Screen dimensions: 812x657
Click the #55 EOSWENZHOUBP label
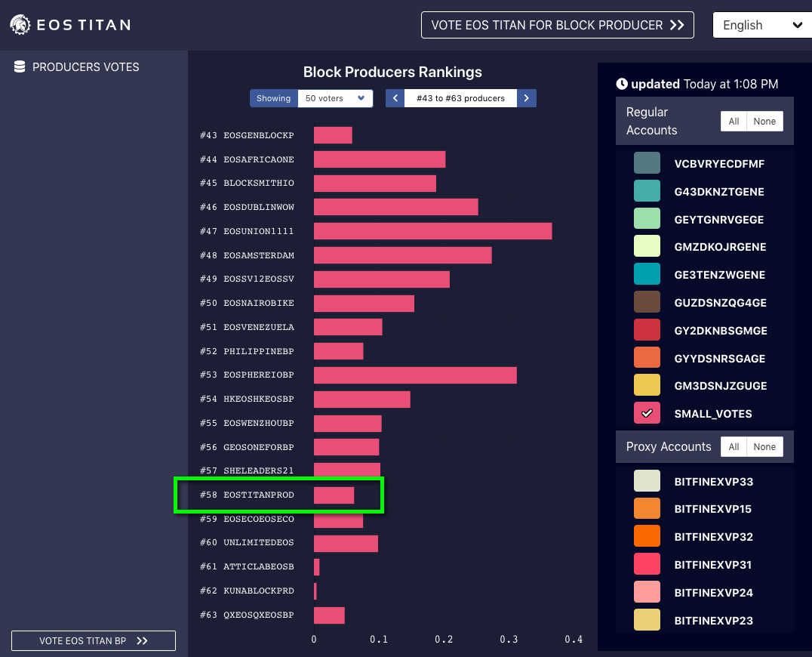tap(247, 423)
